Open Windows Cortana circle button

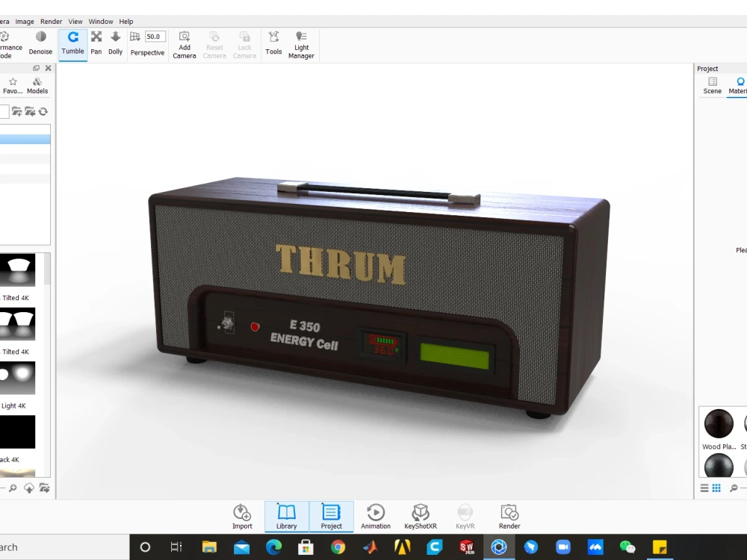click(145, 547)
